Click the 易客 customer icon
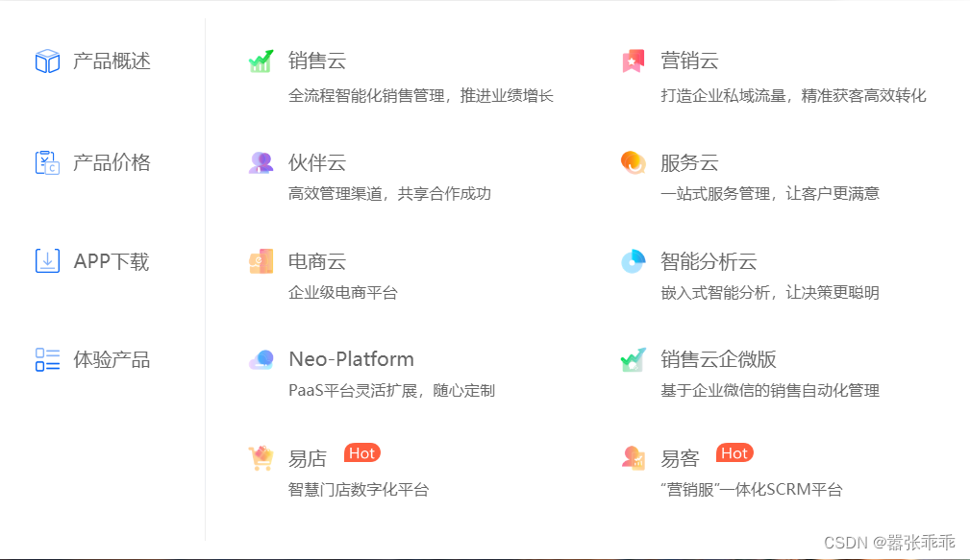The width and height of the screenshot is (970, 560). pos(634,458)
